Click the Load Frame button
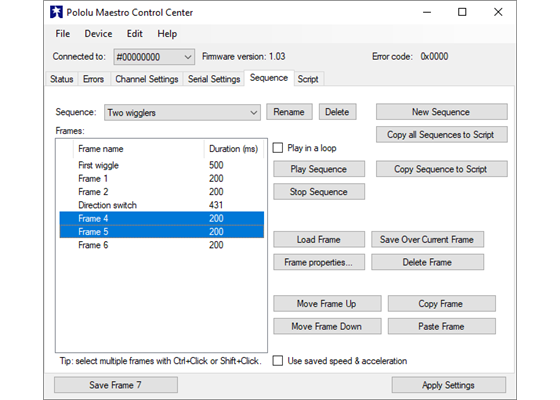Image resolution: width=560 pixels, height=400 pixels. [319, 239]
